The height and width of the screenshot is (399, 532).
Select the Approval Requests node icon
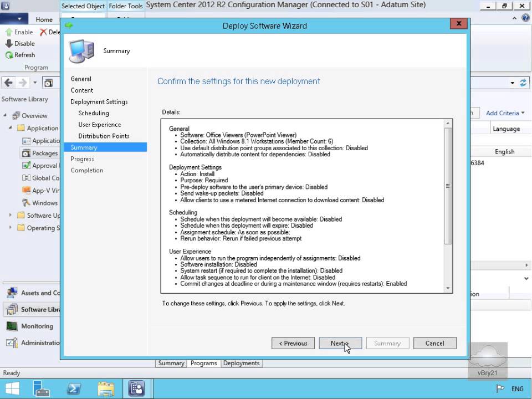(x=26, y=166)
